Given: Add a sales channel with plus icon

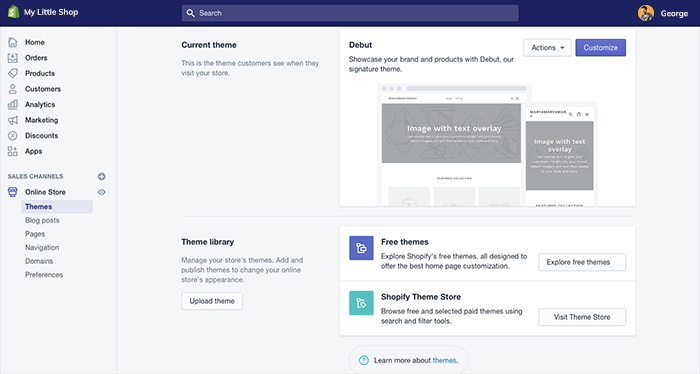Looking at the screenshot, I should [102, 176].
